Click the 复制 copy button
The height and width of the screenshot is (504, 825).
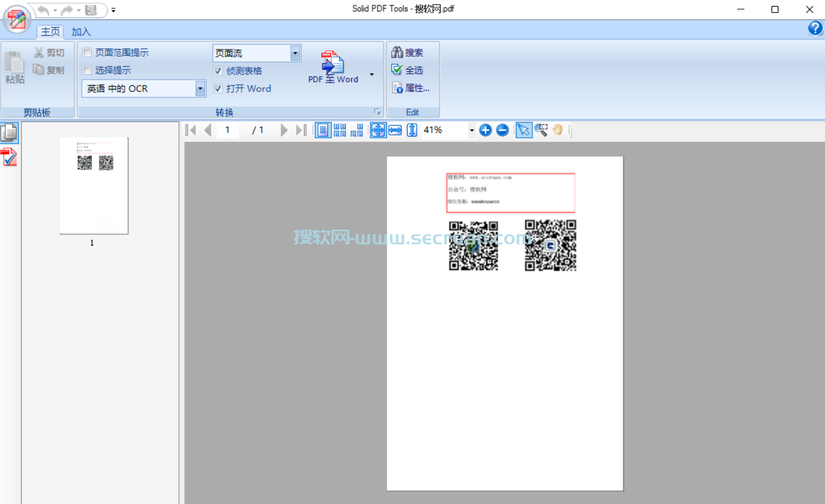49,70
